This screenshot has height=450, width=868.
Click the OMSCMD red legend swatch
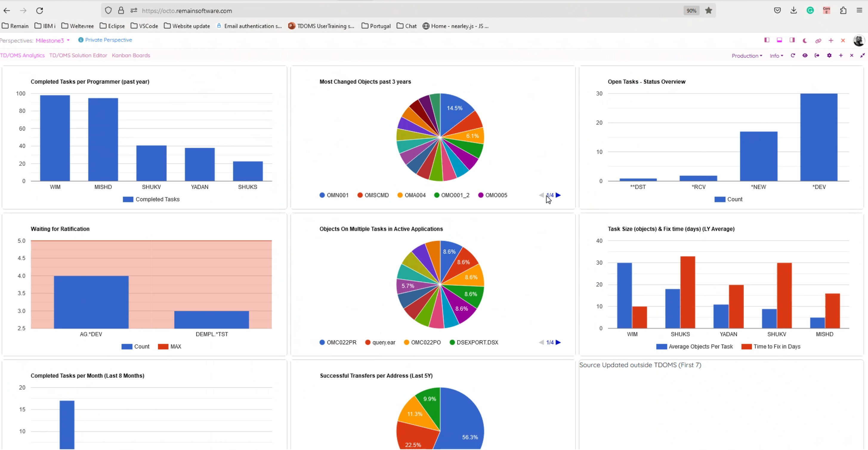click(360, 195)
